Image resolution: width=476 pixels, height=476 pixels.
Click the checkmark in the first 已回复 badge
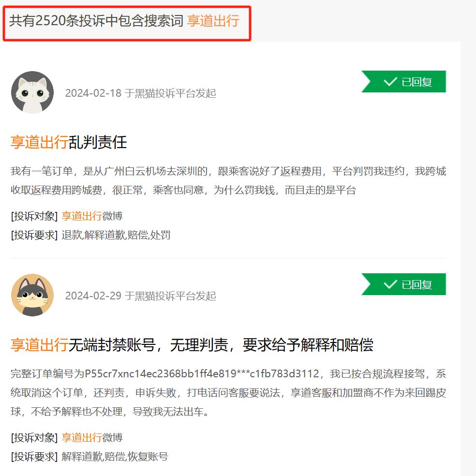point(390,82)
